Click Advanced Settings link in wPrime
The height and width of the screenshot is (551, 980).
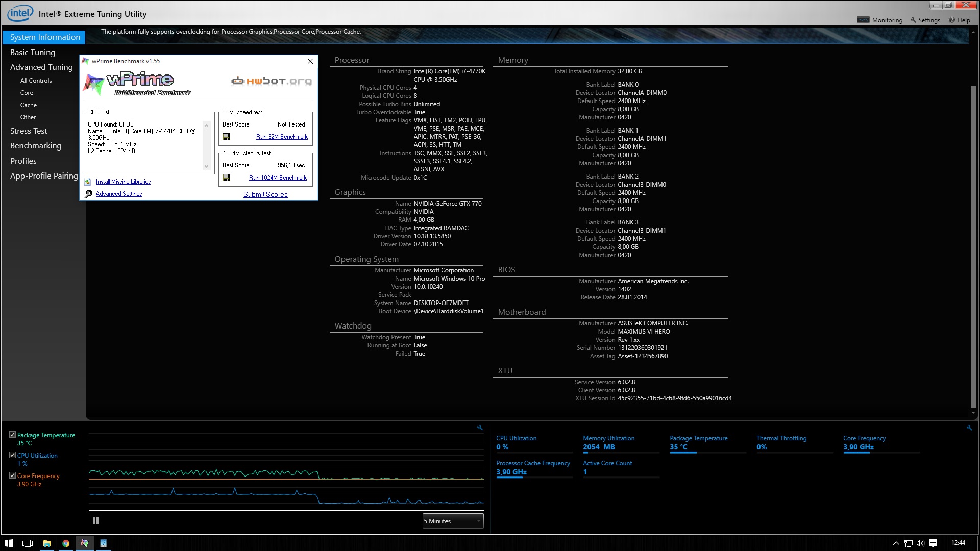click(x=119, y=194)
